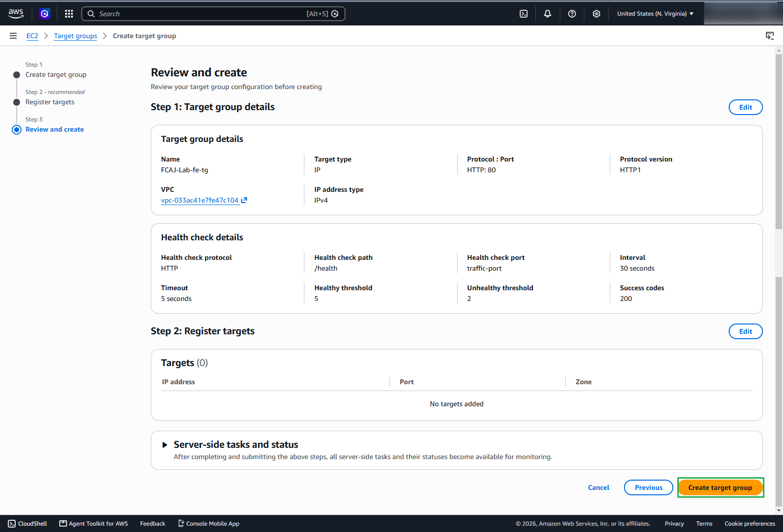Click the IP address column header

[179, 382]
